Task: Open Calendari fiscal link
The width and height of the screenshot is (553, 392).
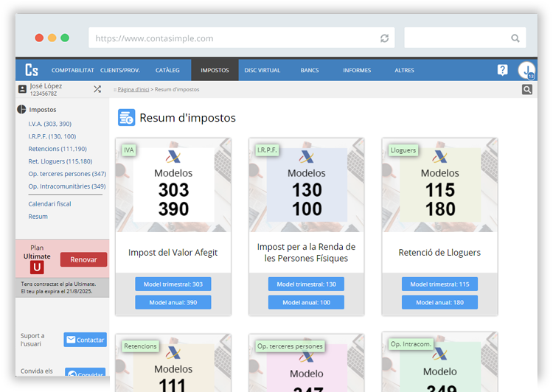Action: pyautogui.click(x=49, y=204)
